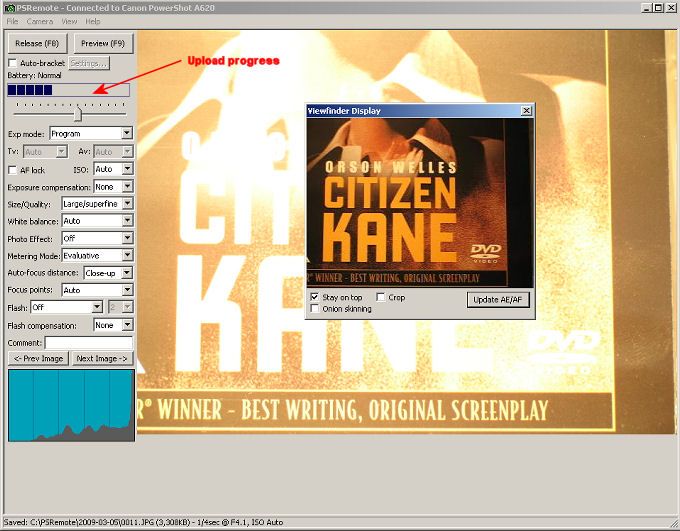Viewport: 680px width, 531px height.
Task: Open Auto-bracket Settings button
Action: pos(89,63)
